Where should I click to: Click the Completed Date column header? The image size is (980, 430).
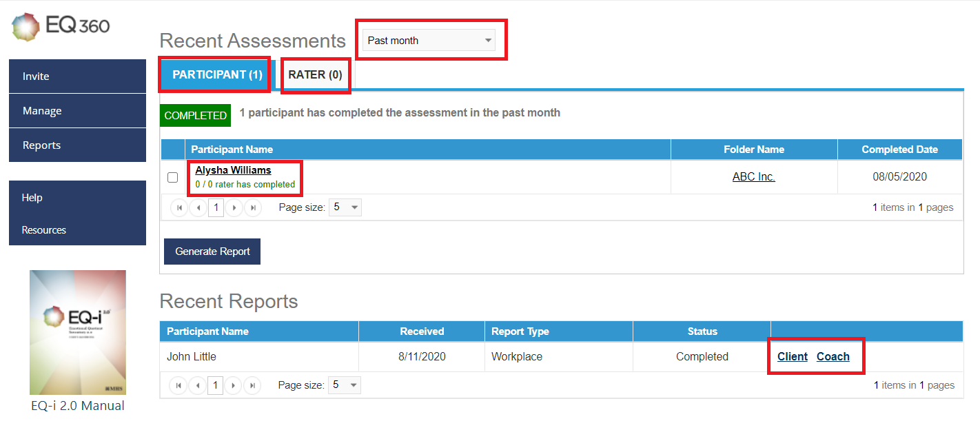click(x=899, y=149)
